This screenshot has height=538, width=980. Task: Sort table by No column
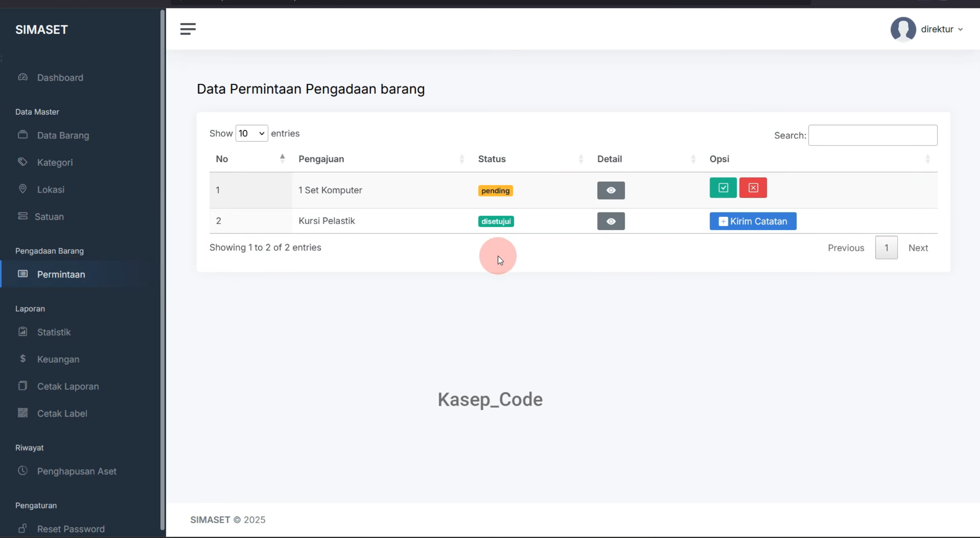[251, 159]
